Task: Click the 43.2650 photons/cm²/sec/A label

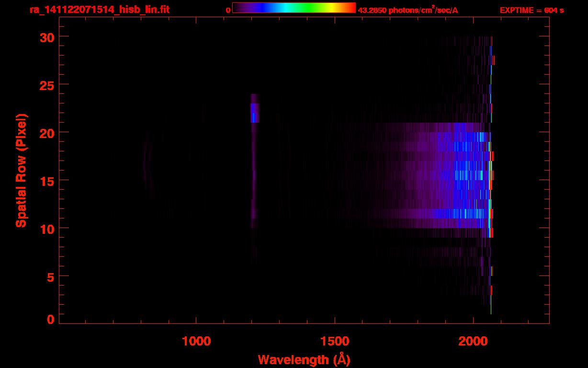Action: point(408,10)
